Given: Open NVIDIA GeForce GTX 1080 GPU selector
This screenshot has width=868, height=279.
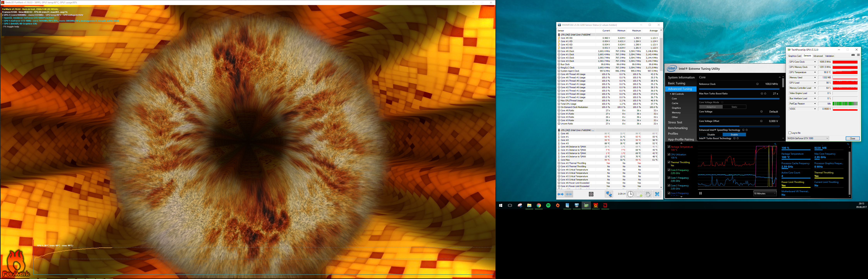Looking at the screenshot, I should [808, 138].
